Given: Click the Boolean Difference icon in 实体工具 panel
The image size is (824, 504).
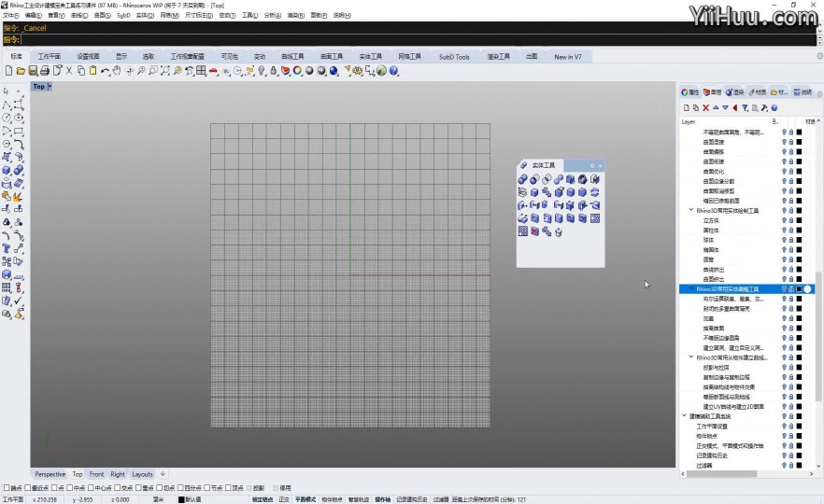Looking at the screenshot, I should coord(534,179).
